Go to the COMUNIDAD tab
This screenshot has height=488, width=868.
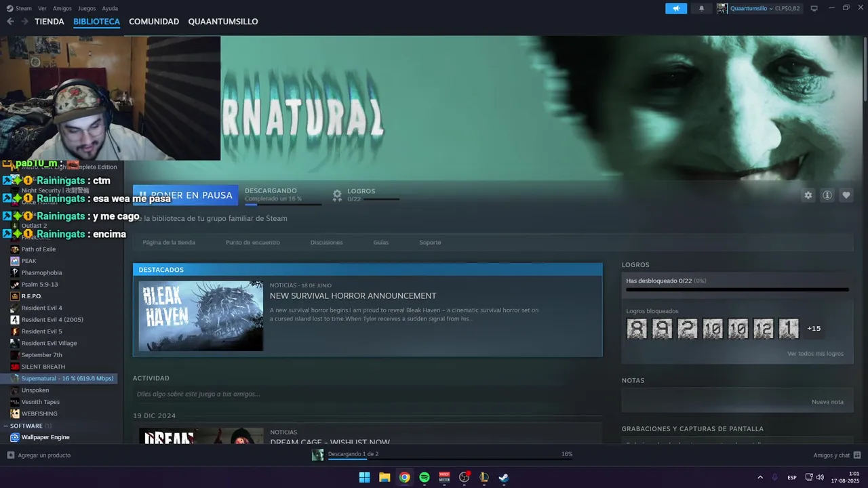tap(154, 22)
